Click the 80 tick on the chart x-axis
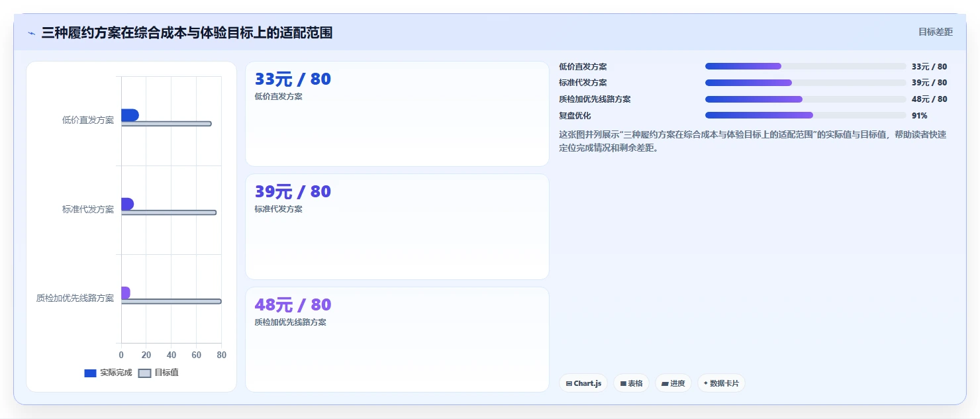The image size is (980, 419). click(221, 355)
